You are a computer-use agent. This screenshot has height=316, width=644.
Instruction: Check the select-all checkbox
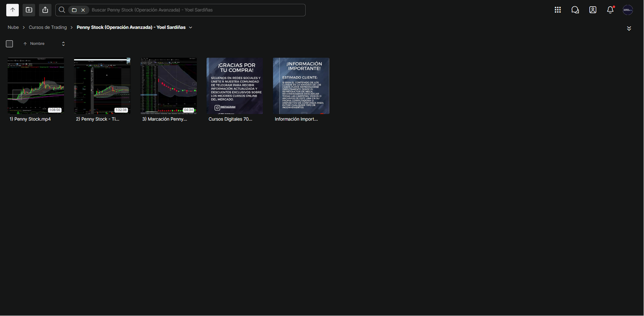(9, 44)
